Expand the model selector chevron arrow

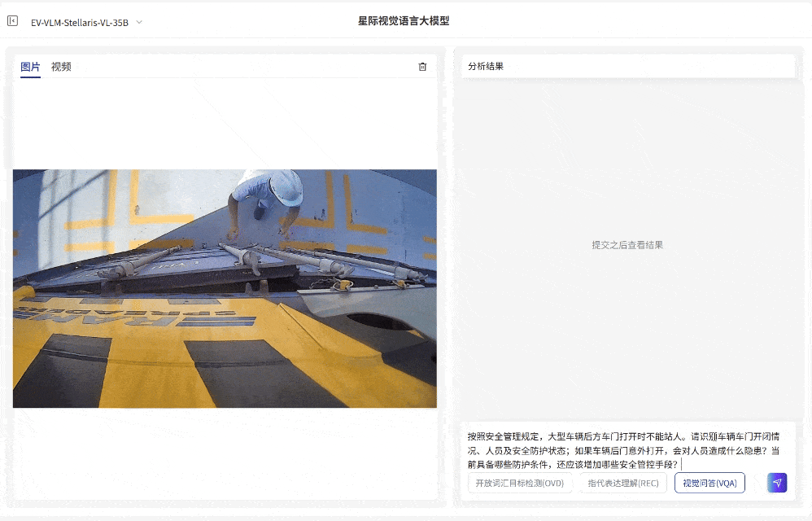pyautogui.click(x=139, y=22)
